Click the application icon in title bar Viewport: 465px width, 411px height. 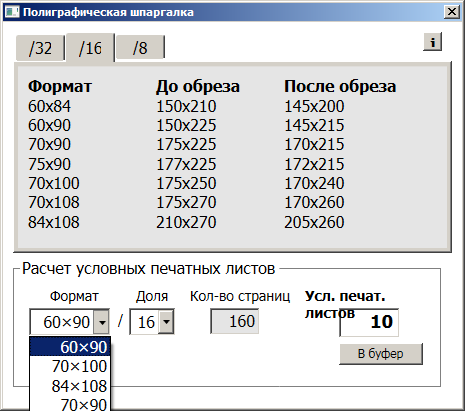click(x=12, y=12)
